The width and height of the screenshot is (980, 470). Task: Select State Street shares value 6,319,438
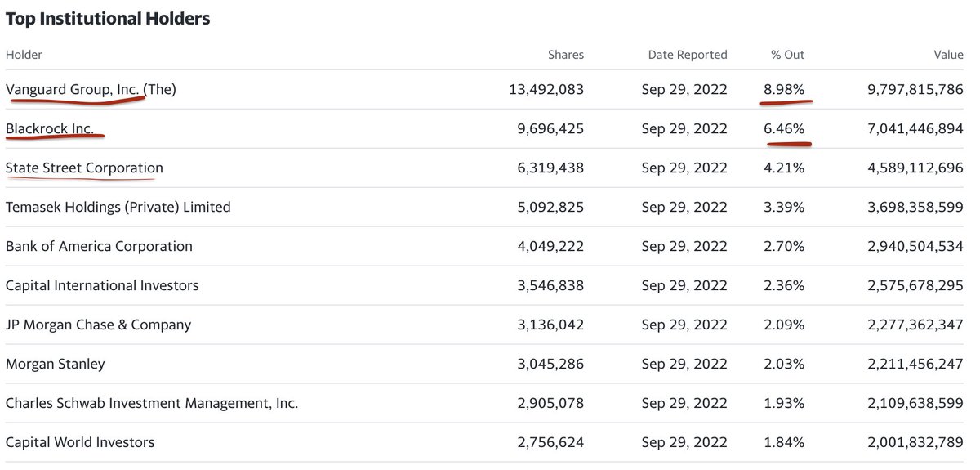click(x=550, y=168)
